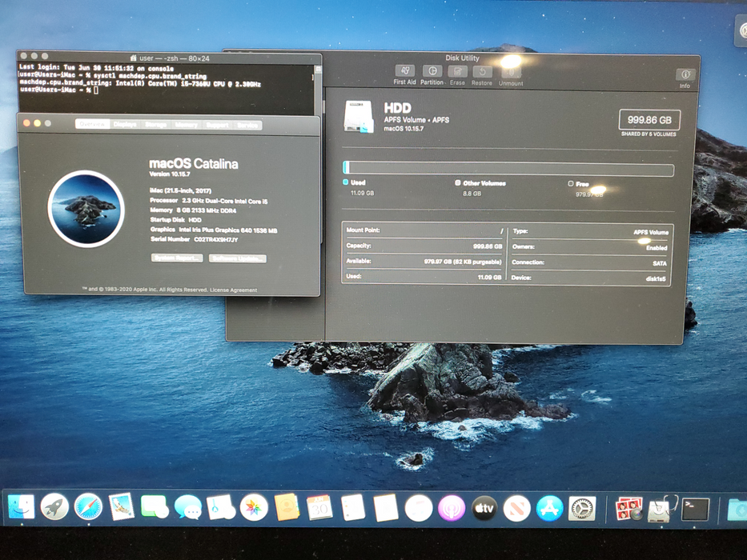Click the Terminal output line with 'i5-7360U CPU'

(x=140, y=84)
